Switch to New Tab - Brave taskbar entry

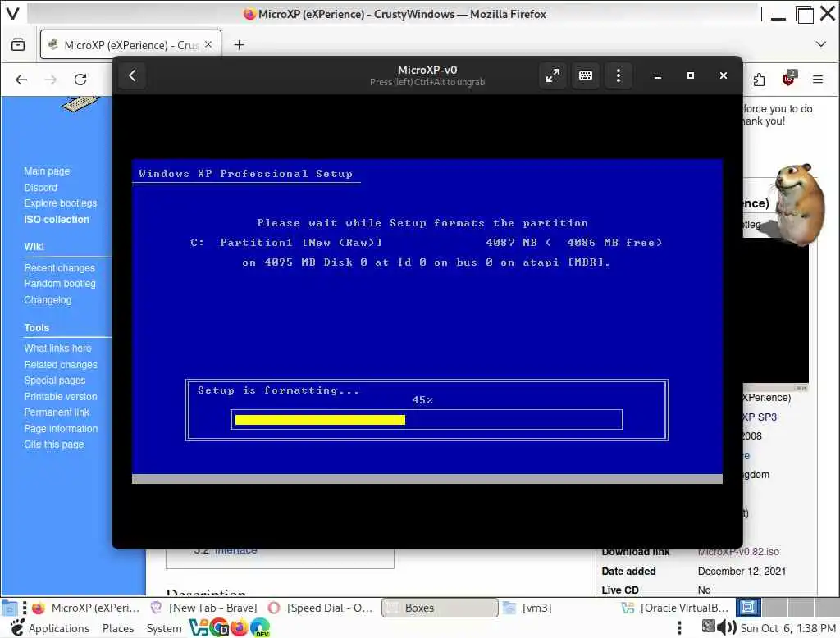(x=204, y=608)
